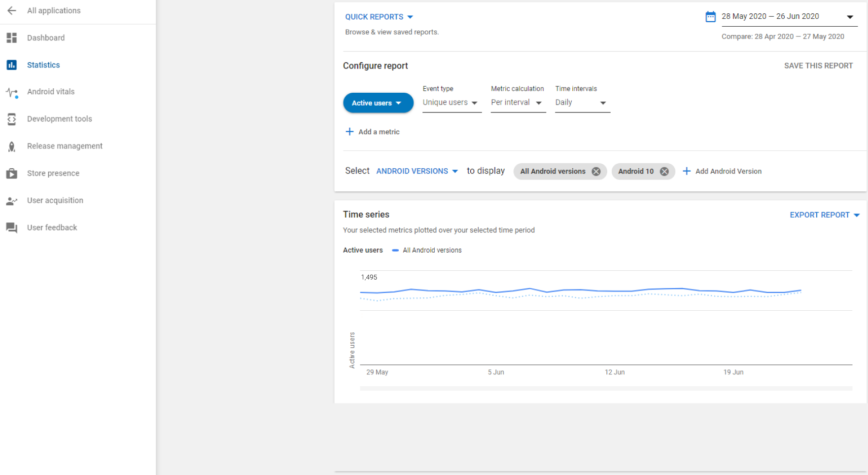Open the Metric calculation Per interval dropdown

tap(517, 103)
